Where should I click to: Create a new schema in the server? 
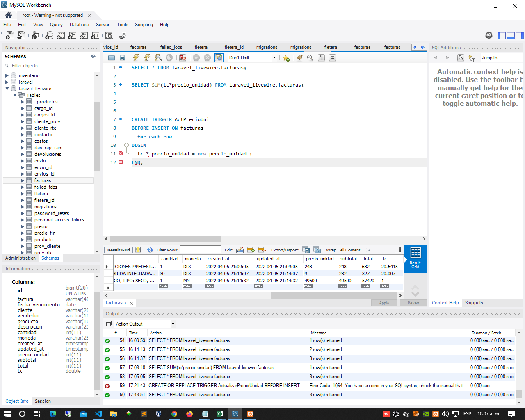49,36
